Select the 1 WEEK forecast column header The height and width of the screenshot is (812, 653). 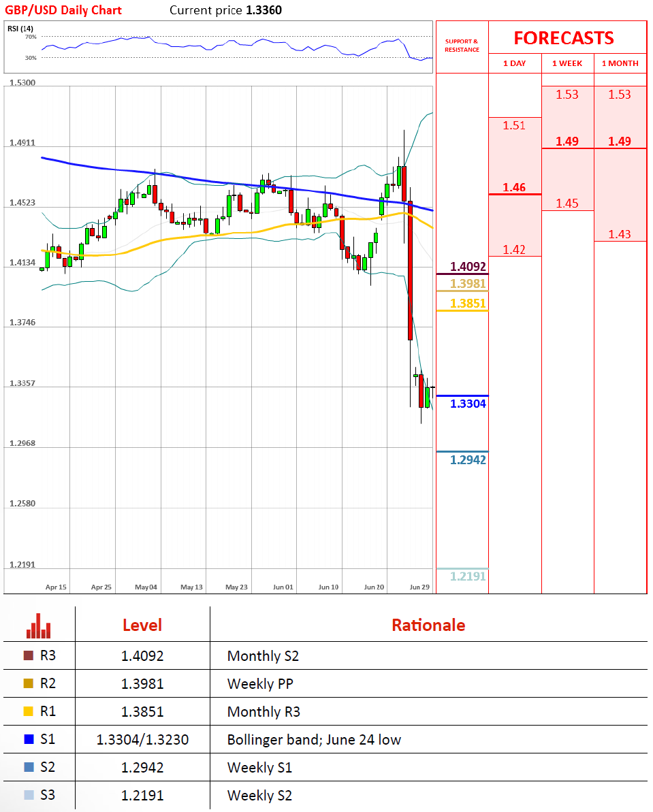pos(567,63)
